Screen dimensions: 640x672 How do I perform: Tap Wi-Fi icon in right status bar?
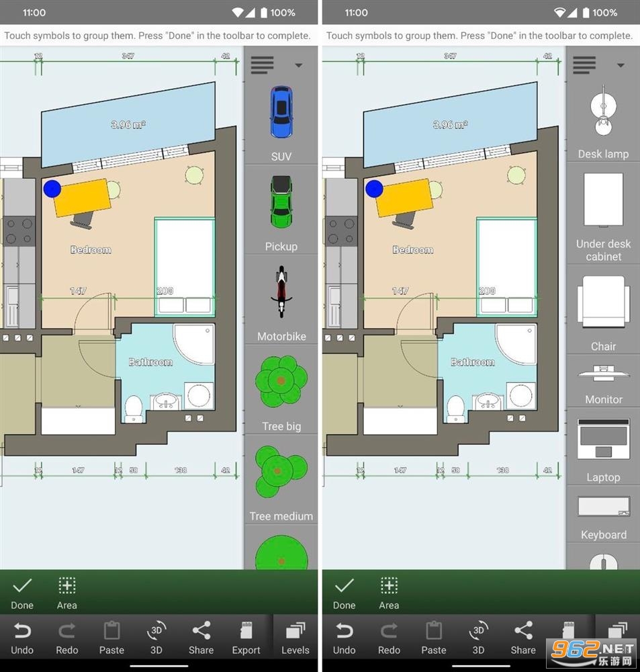(x=559, y=12)
